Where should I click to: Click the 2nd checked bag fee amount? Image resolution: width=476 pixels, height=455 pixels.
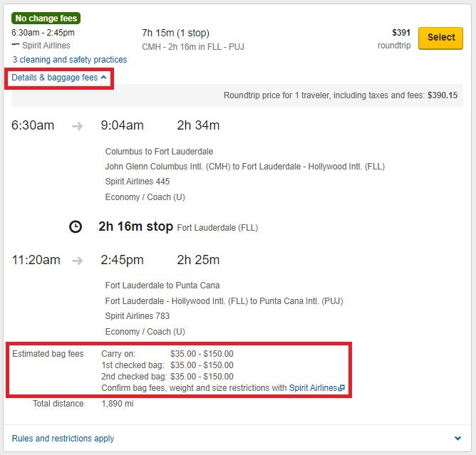point(202,377)
